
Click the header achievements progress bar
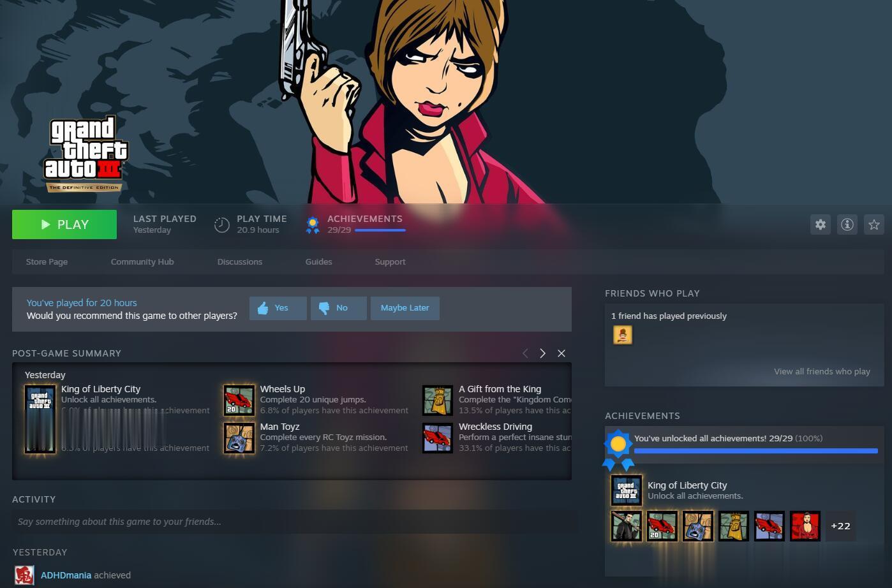[380, 230]
